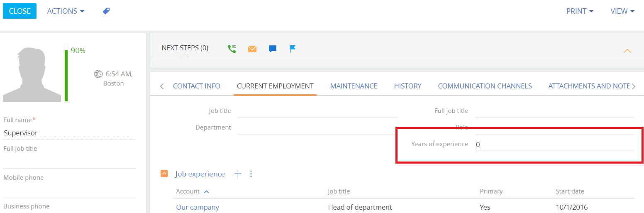
Task: Open Job experience three-dots menu
Action: [x=251, y=174]
